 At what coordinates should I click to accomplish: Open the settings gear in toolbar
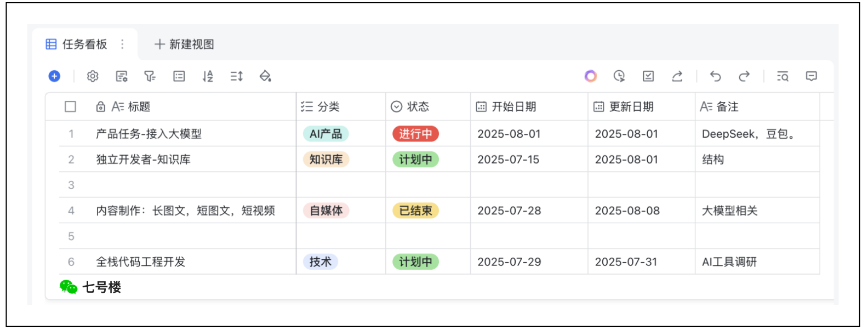click(93, 76)
